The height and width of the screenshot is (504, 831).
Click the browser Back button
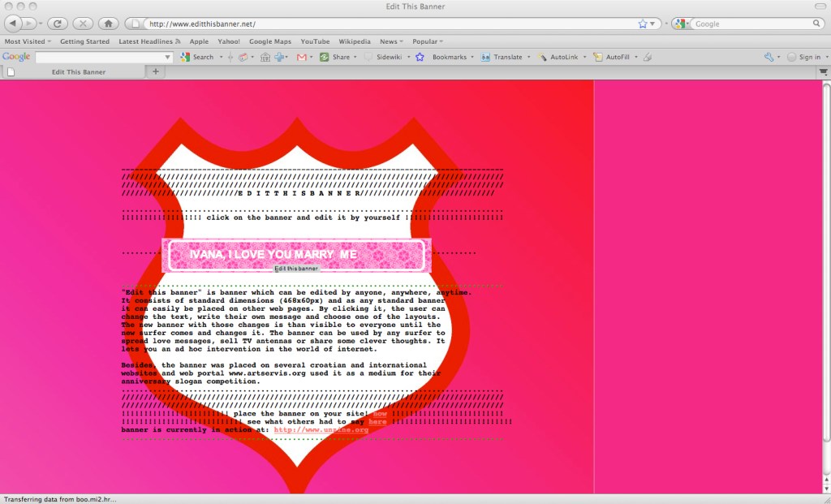coord(14,24)
